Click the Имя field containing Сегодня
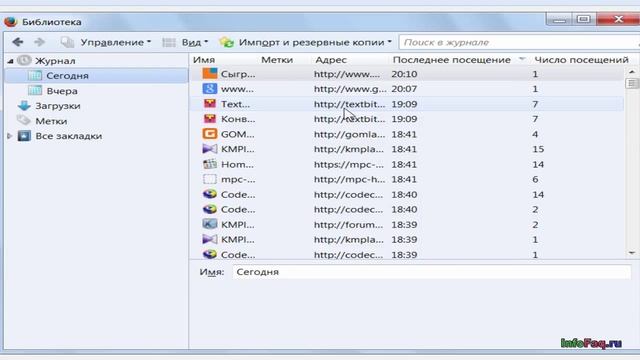This screenshot has width=640, height=360. pos(432,272)
